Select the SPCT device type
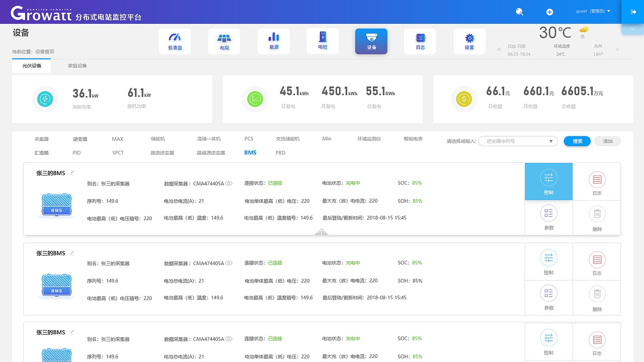The width and height of the screenshot is (644, 362). 118,153
